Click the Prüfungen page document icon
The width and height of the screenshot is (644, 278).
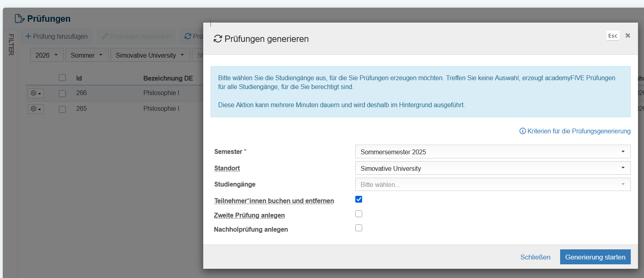pos(19,19)
